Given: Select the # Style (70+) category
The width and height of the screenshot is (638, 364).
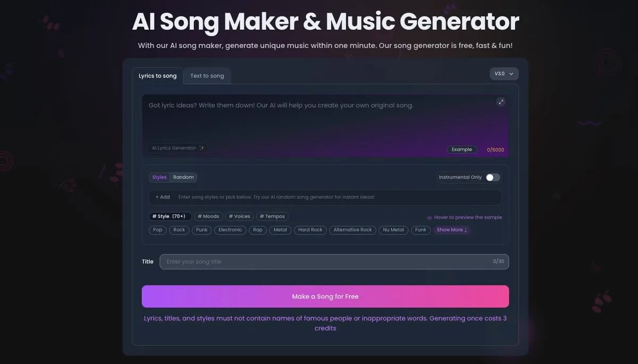Looking at the screenshot, I should tap(170, 216).
